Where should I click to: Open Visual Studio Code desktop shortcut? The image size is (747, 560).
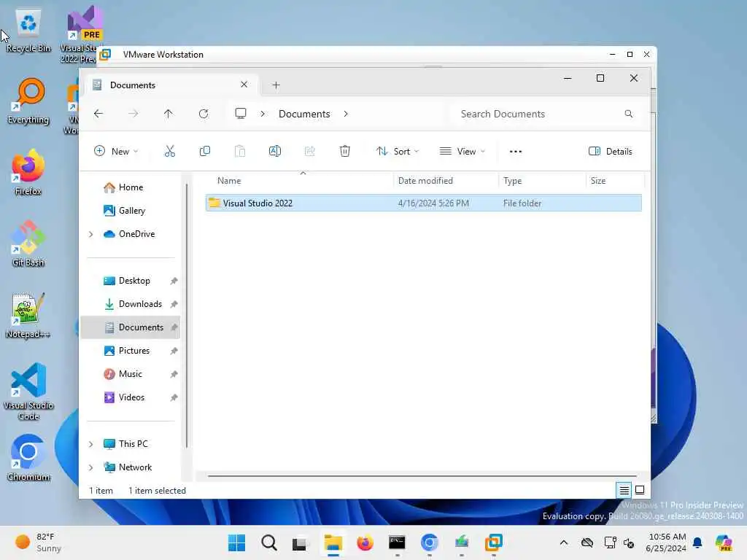(x=28, y=392)
